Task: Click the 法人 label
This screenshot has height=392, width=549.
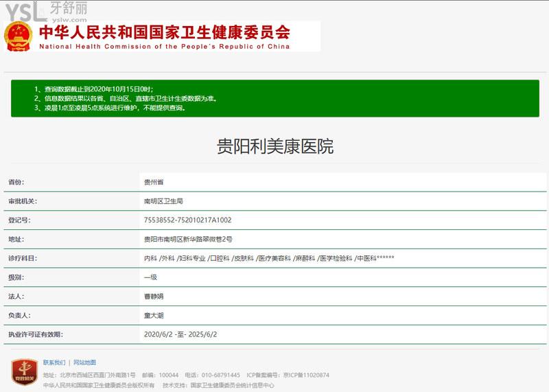Action: [16, 297]
